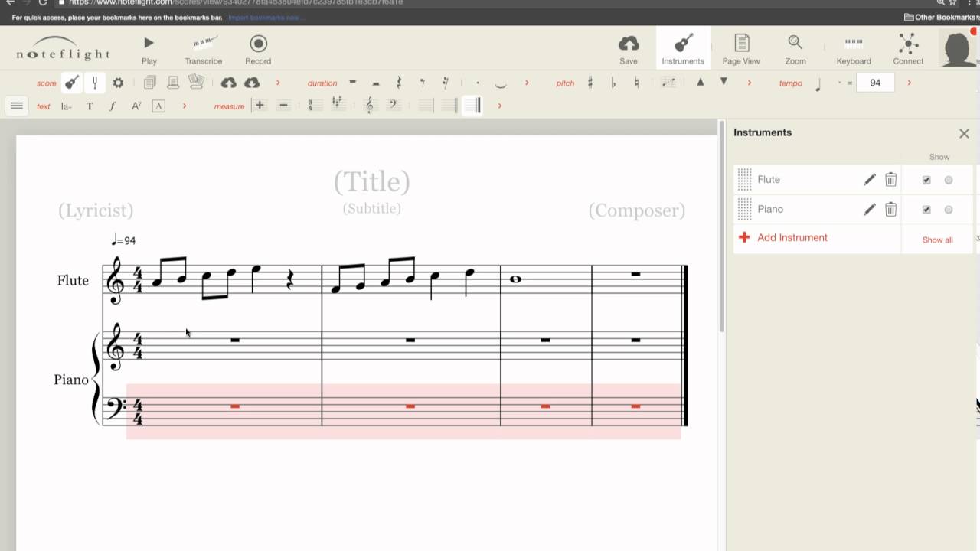
Task: Add a chord symbol with the A7 tool
Action: (x=136, y=106)
